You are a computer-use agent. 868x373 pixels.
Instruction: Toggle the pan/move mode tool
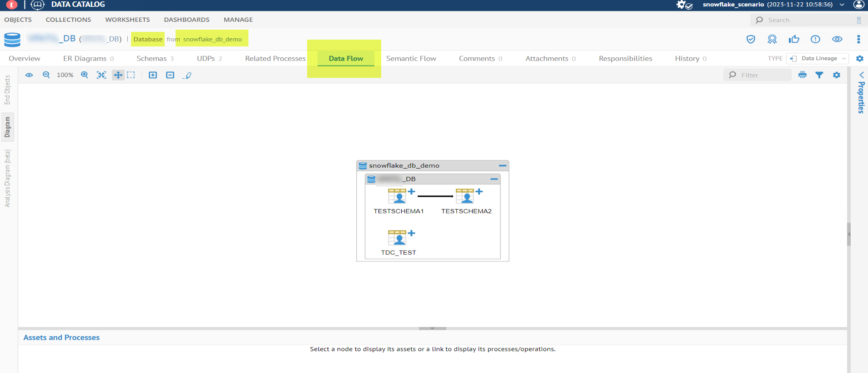(x=118, y=75)
